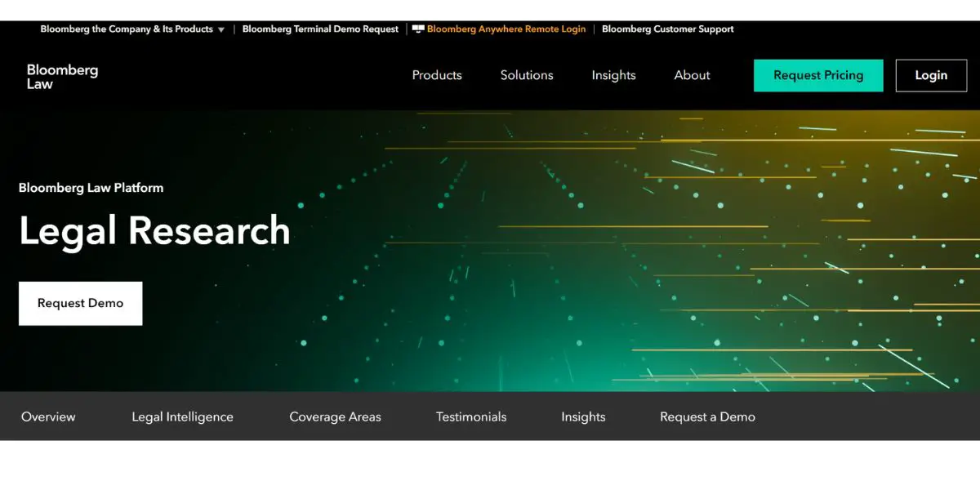
Task: Select Request a Demo in section bar
Action: click(x=707, y=416)
